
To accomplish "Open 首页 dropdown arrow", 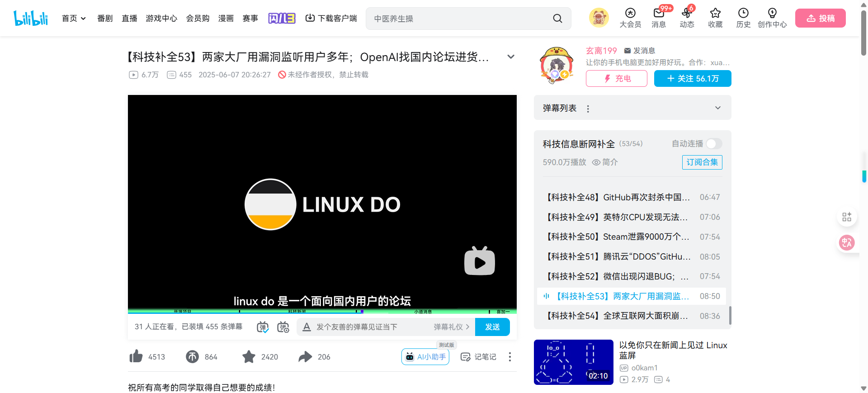I will coord(83,19).
